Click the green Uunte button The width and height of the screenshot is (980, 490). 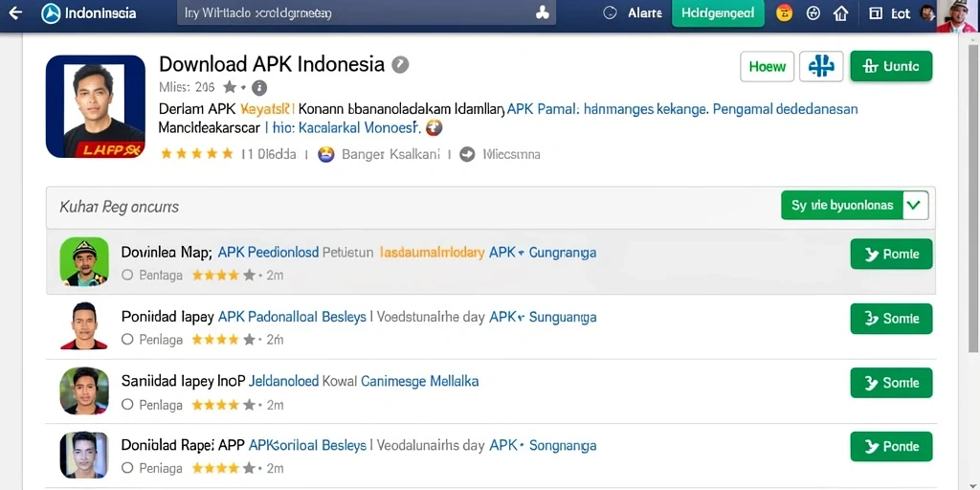pos(891,66)
